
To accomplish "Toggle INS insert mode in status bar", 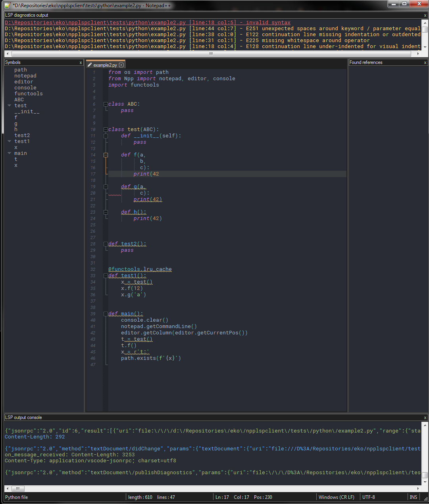I will click(414, 497).
